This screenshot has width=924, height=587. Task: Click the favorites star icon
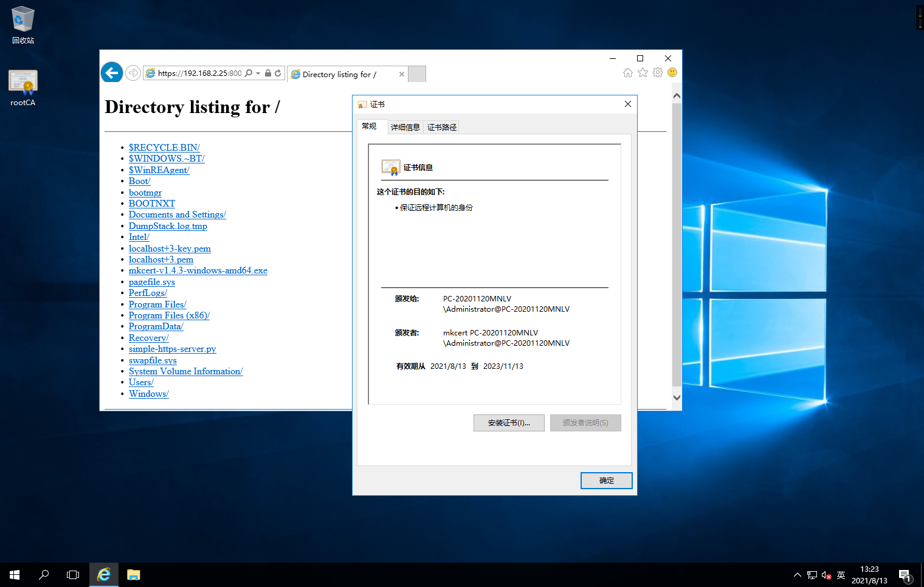pyautogui.click(x=643, y=72)
